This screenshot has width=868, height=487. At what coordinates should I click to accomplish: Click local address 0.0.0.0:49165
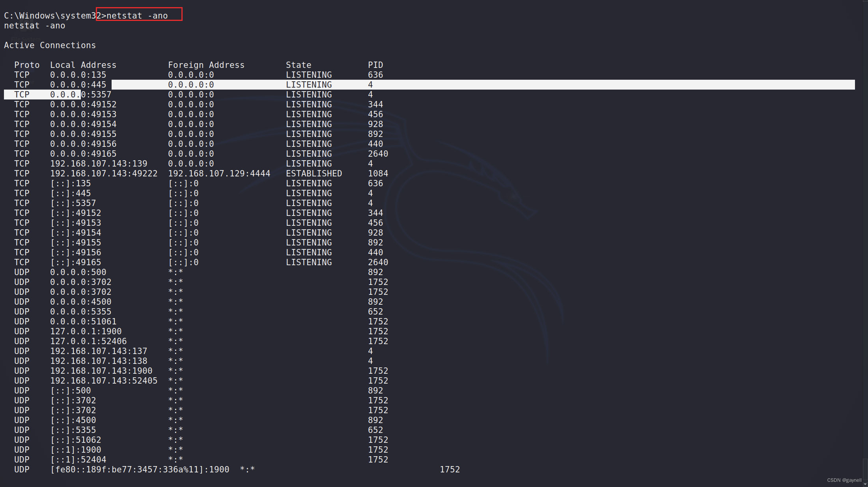coord(83,154)
